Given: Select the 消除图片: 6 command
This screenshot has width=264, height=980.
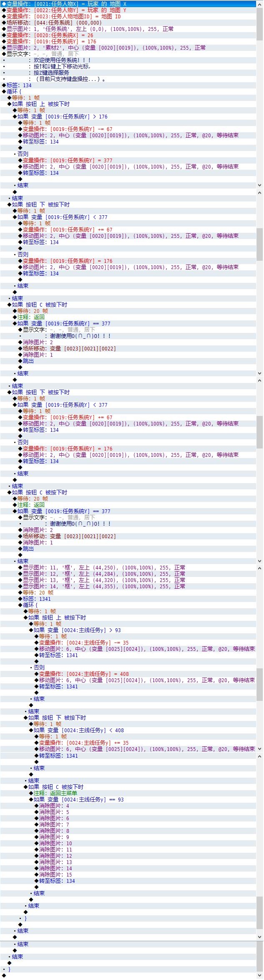Looking at the screenshot, I should point(128,818).
